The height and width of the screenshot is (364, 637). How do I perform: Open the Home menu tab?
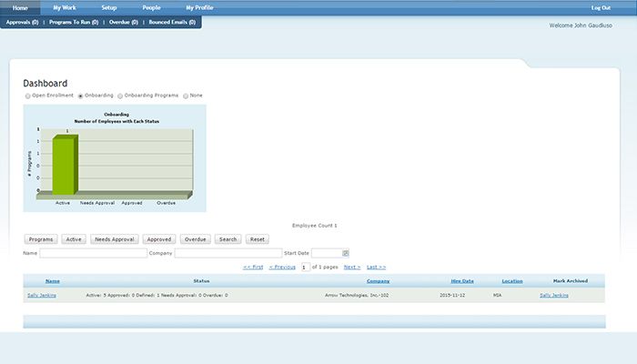coord(20,7)
